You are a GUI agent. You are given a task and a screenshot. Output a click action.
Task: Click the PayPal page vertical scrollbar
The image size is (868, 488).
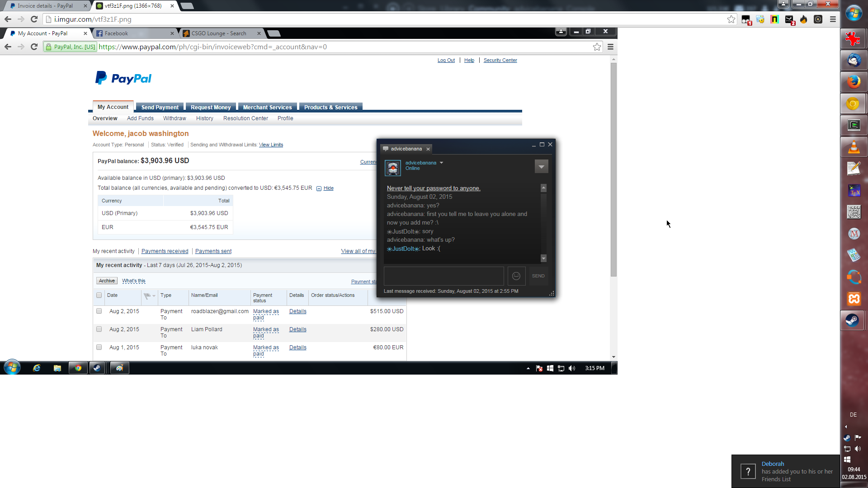(613, 169)
